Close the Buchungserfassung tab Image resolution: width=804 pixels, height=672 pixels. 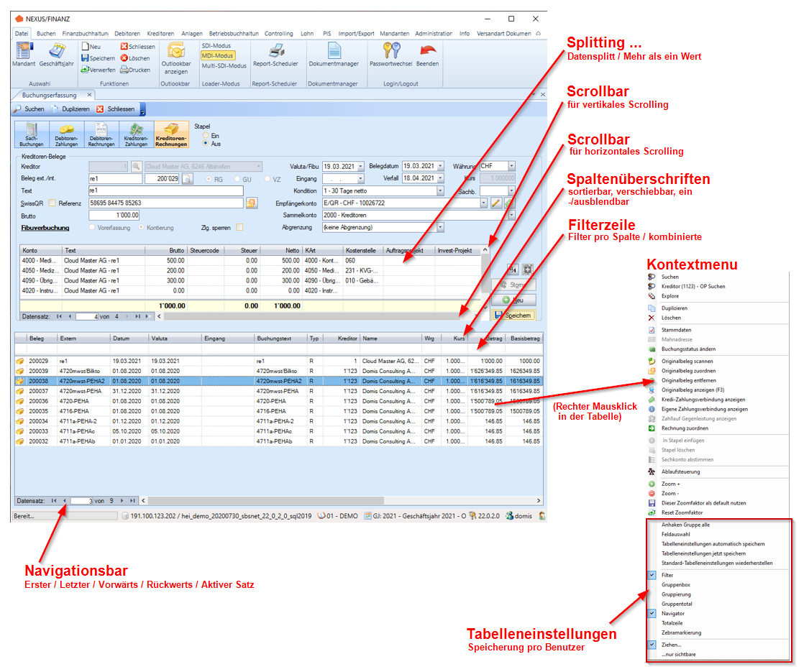pos(89,95)
